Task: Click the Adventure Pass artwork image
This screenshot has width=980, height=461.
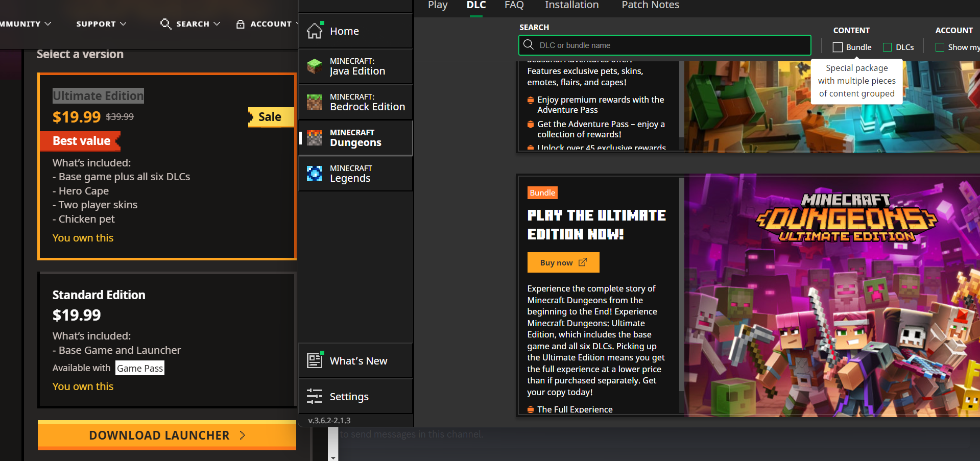Action: [832, 107]
